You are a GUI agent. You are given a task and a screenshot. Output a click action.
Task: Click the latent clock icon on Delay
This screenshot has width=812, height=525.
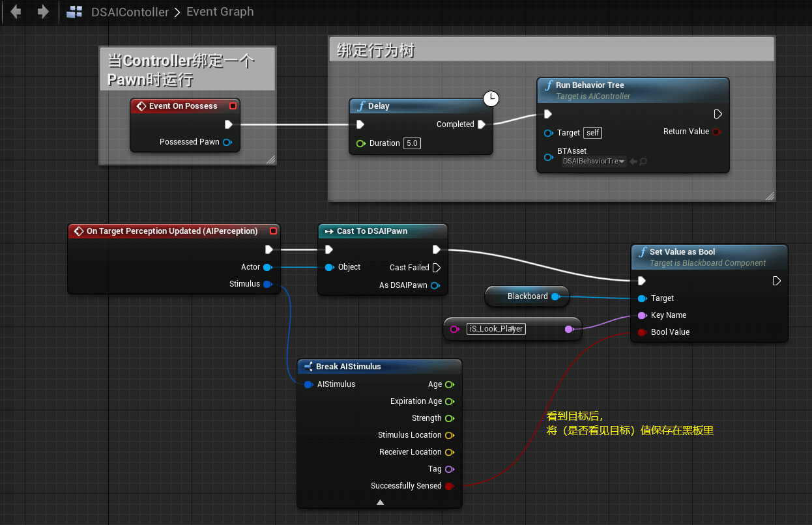(x=491, y=99)
